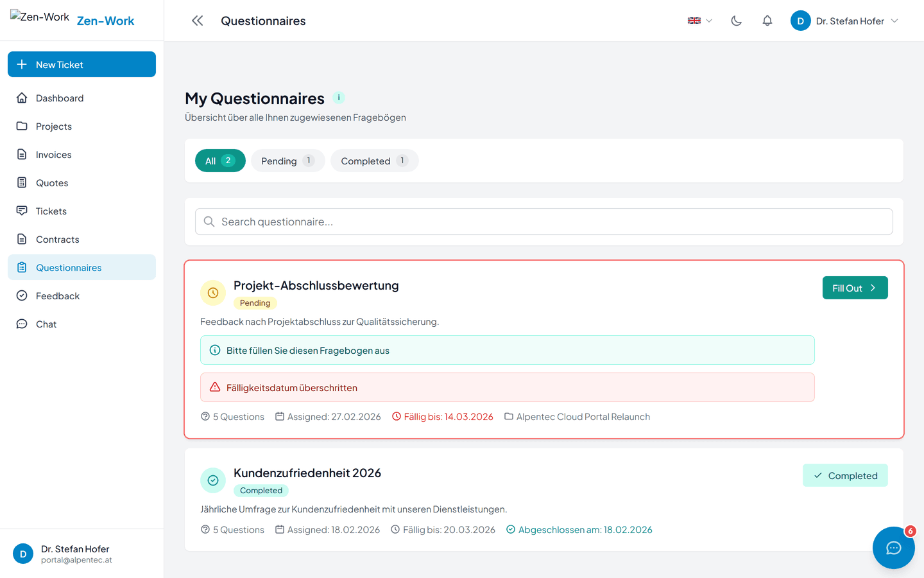Select Questionnaires in the sidebar

81,268
